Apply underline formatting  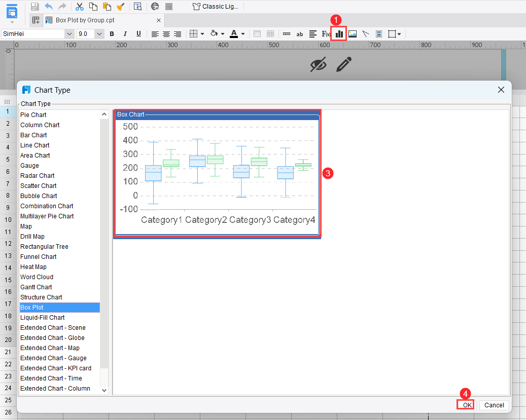[138, 34]
